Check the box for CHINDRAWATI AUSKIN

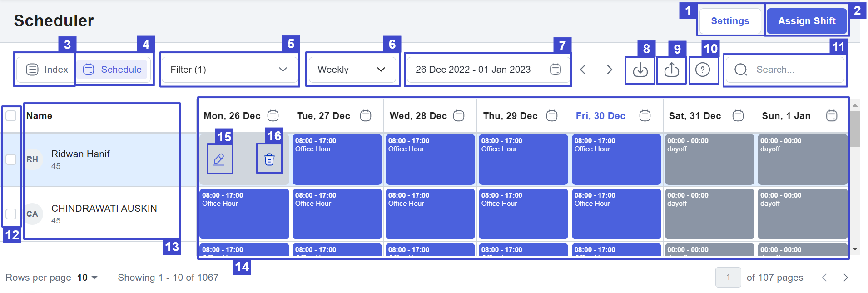(x=11, y=214)
